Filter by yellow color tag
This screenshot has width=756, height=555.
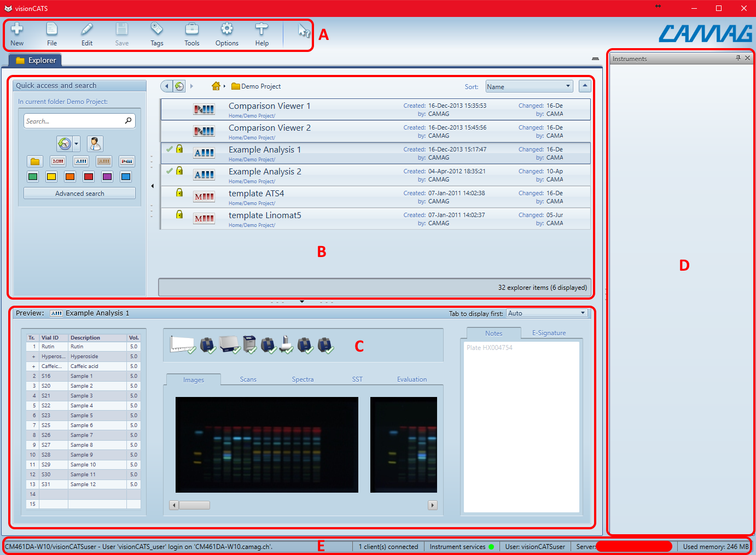coord(51,177)
